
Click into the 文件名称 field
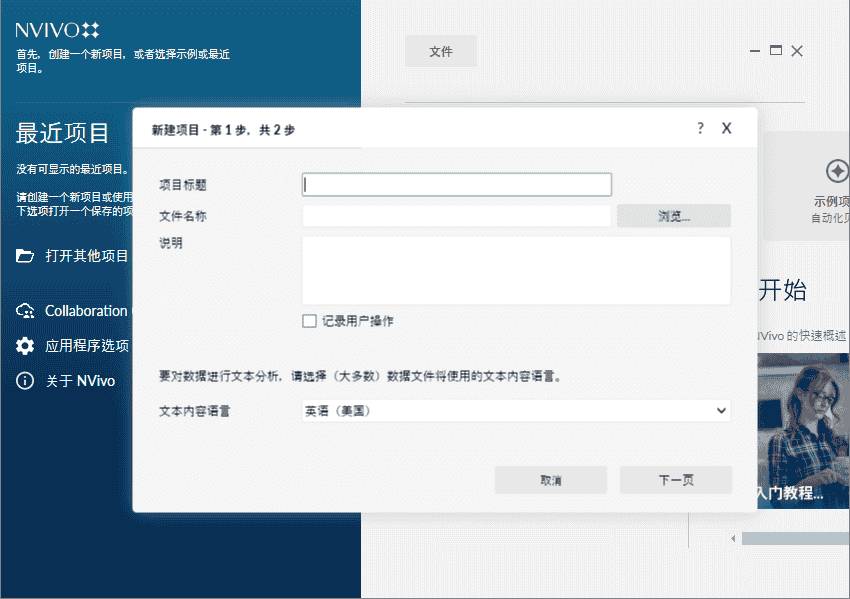456,216
